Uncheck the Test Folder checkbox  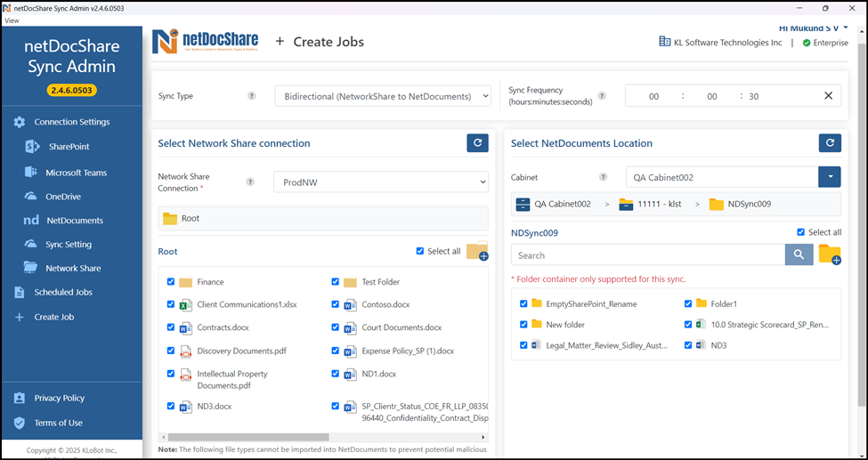coord(336,282)
